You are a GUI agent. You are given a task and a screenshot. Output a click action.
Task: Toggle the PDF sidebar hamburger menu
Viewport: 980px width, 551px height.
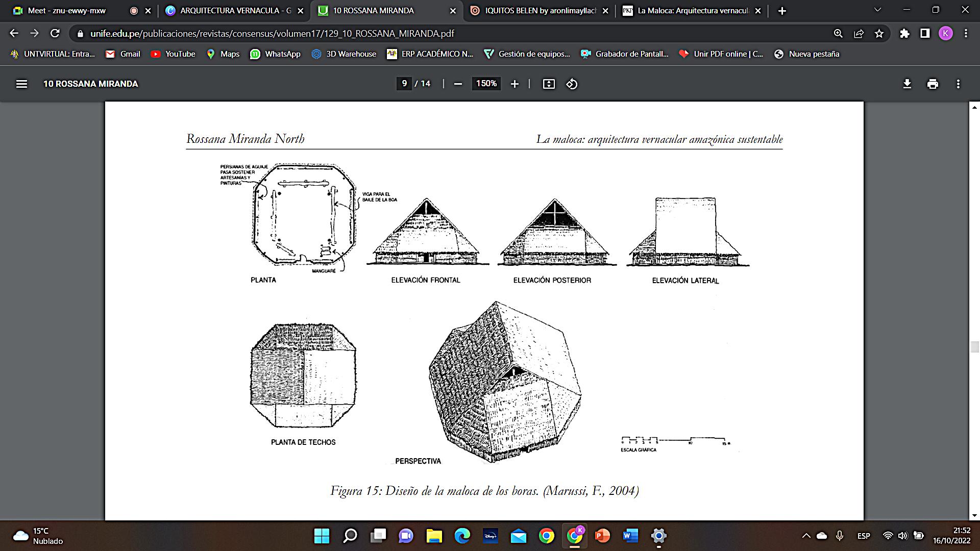(x=21, y=84)
